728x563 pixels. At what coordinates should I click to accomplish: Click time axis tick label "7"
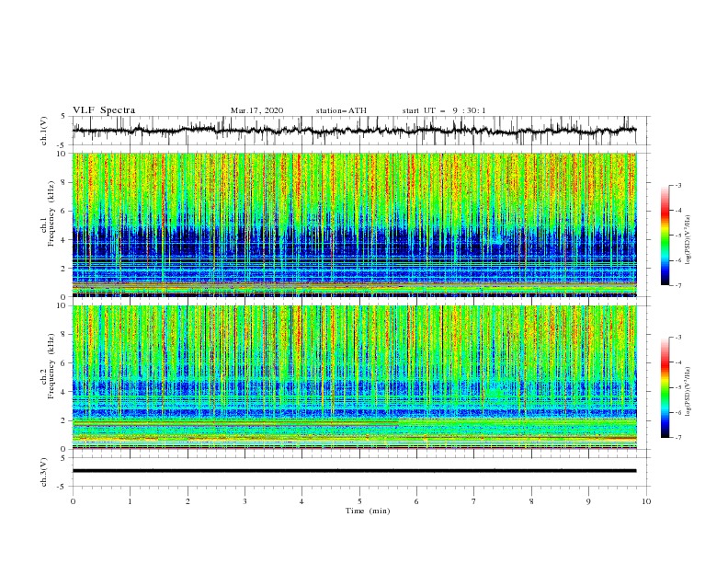pyautogui.click(x=474, y=501)
